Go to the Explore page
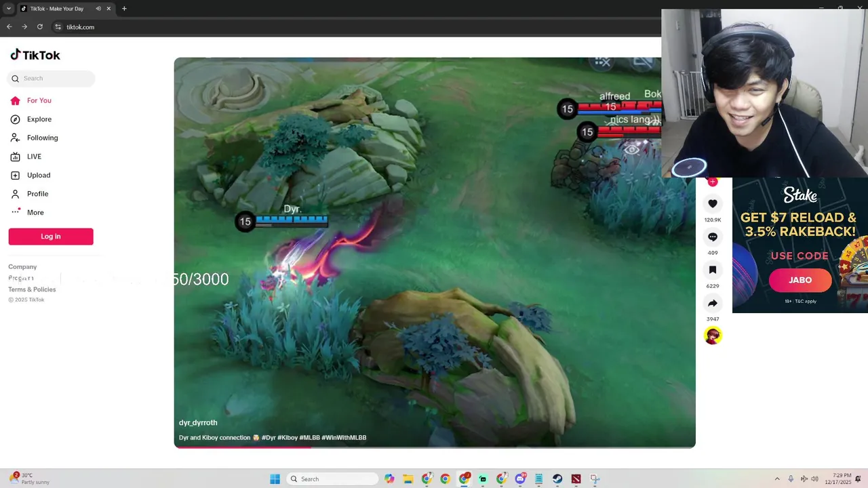Viewport: 868px width, 488px height. (31, 119)
